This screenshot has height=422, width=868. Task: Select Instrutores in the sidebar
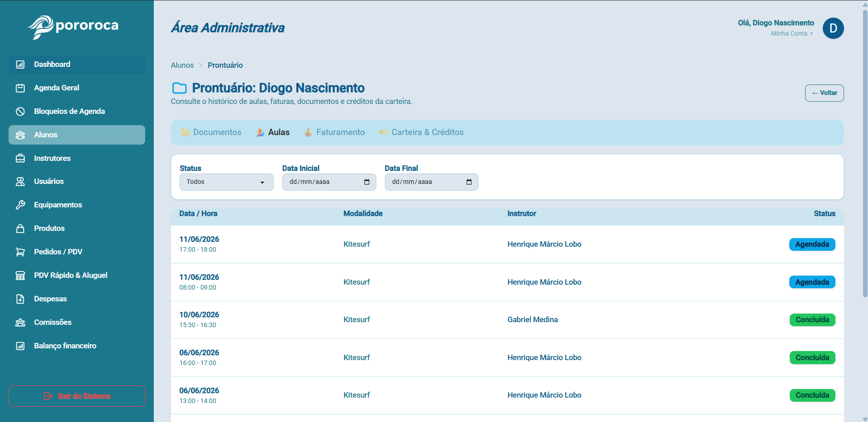77,159
